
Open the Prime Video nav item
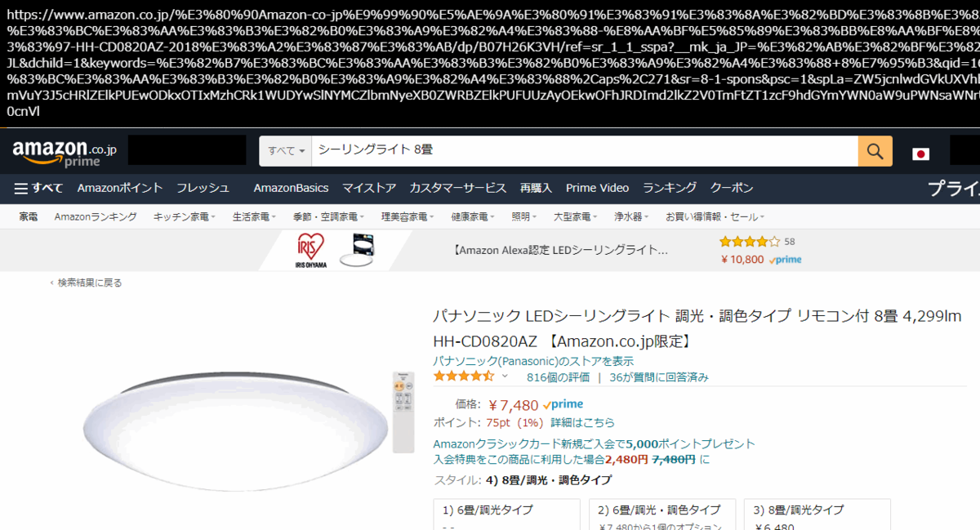597,188
